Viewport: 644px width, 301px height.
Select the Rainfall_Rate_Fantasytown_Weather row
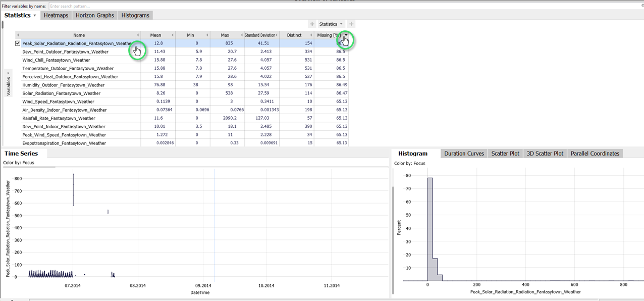(x=59, y=118)
